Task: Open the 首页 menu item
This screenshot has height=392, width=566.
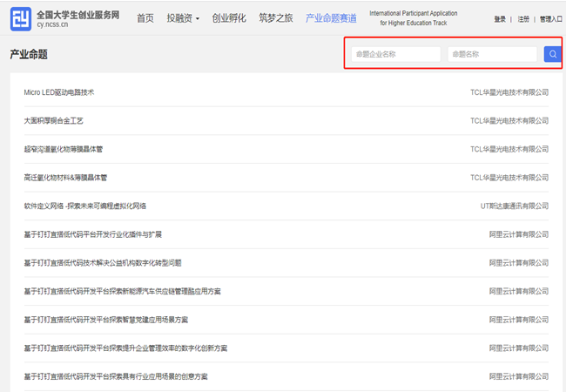Action: 145,18
